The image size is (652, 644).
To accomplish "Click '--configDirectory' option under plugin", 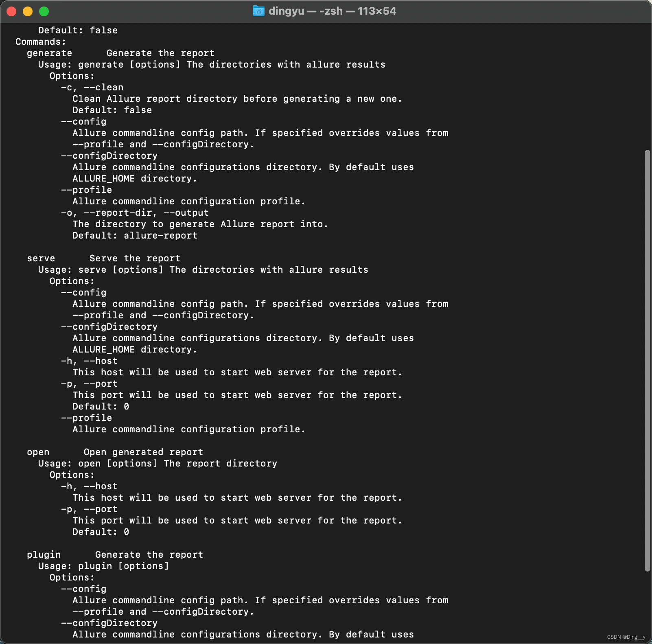I will [109, 623].
